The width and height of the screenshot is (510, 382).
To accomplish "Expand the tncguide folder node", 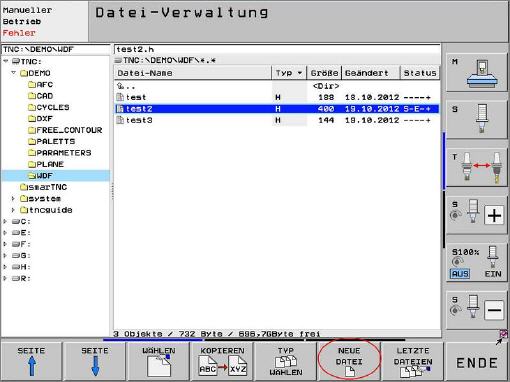I will click(x=13, y=210).
